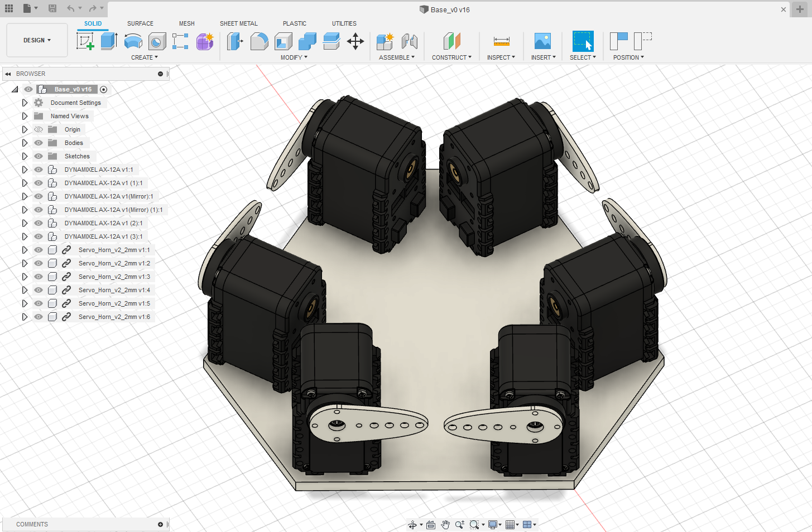Open the SURFACE tab
The width and height of the screenshot is (812, 532).
[x=140, y=23]
